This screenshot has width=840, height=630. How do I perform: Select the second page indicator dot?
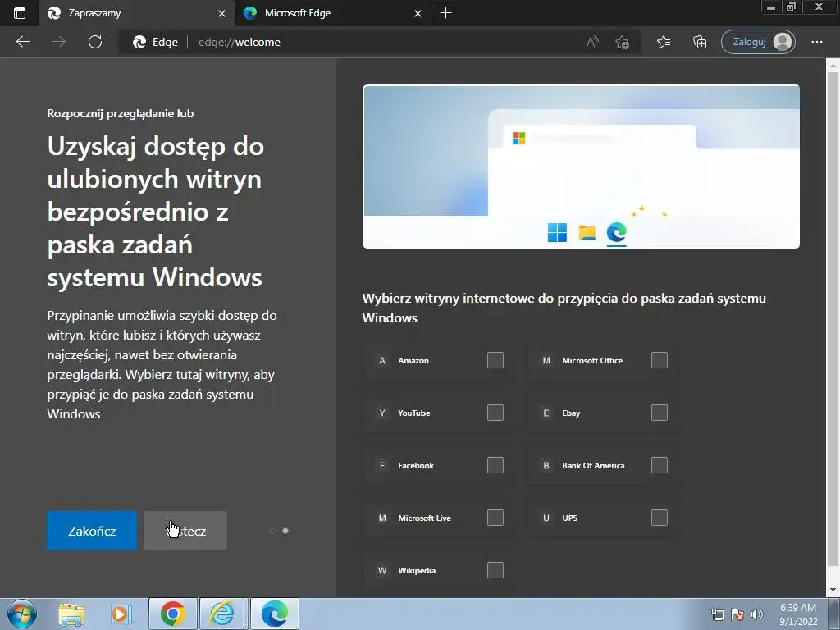tap(285, 531)
